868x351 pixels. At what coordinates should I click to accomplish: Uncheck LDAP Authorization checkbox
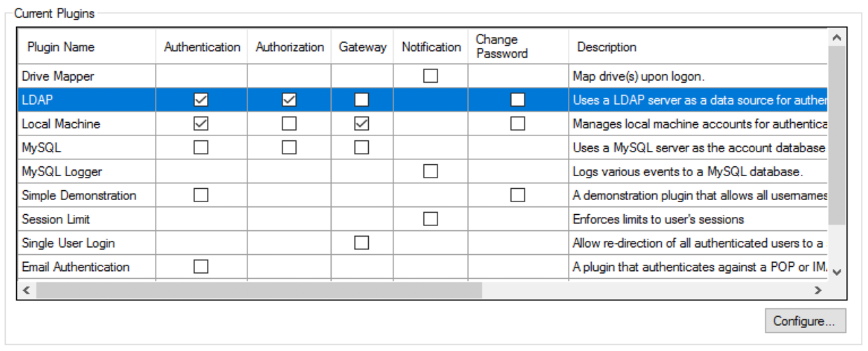click(289, 100)
